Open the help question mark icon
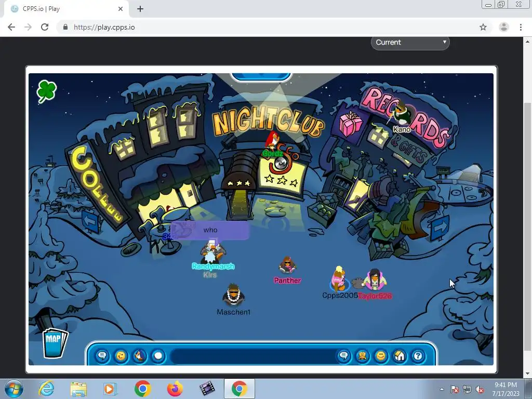 coord(418,356)
